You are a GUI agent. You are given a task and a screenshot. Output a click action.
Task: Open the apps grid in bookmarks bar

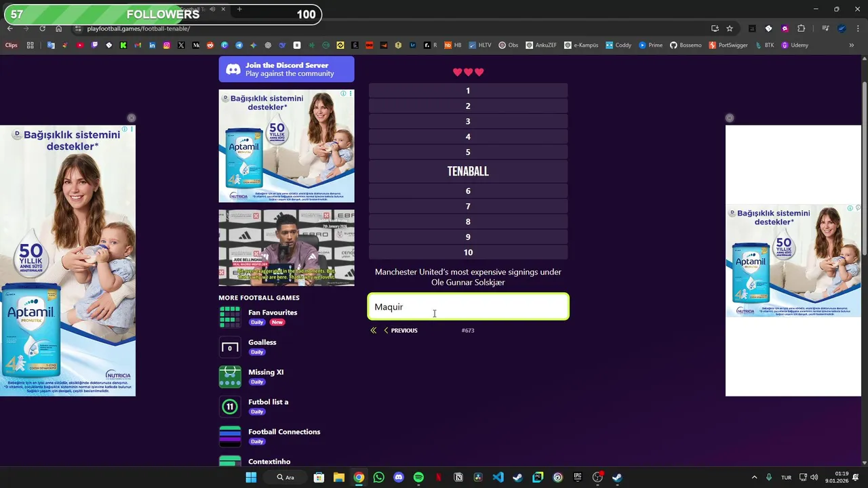(30, 45)
